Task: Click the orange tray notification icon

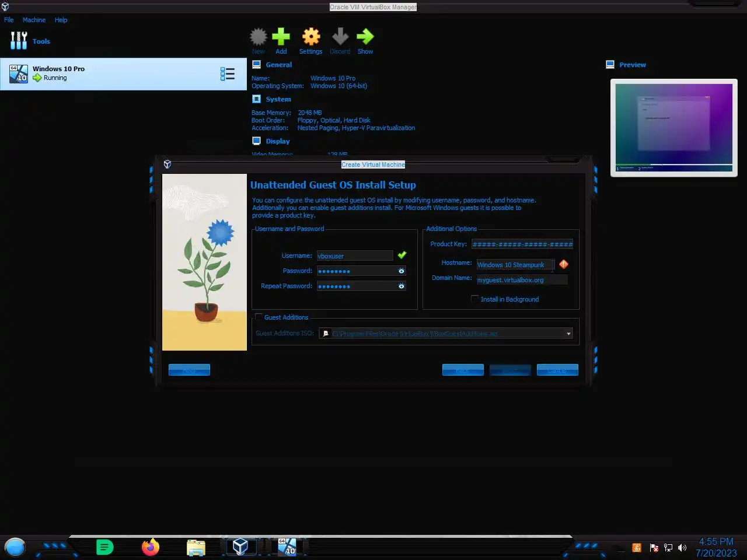Action: tap(637, 548)
